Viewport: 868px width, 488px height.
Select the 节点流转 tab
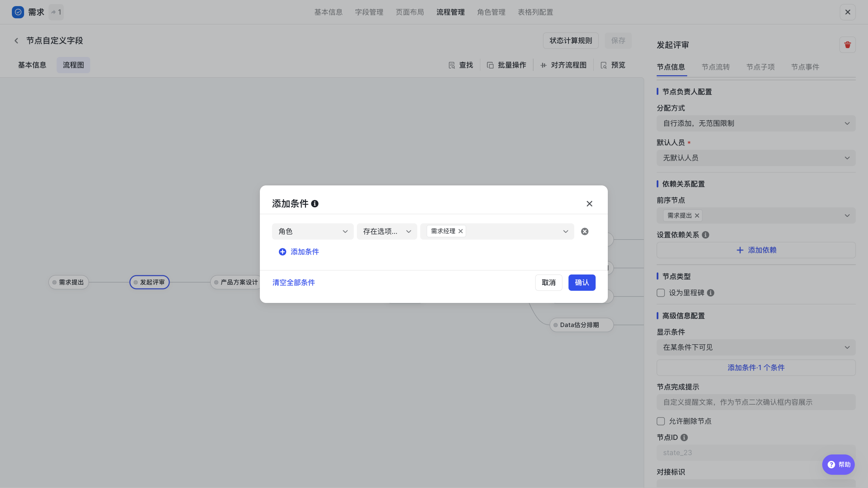(x=716, y=67)
